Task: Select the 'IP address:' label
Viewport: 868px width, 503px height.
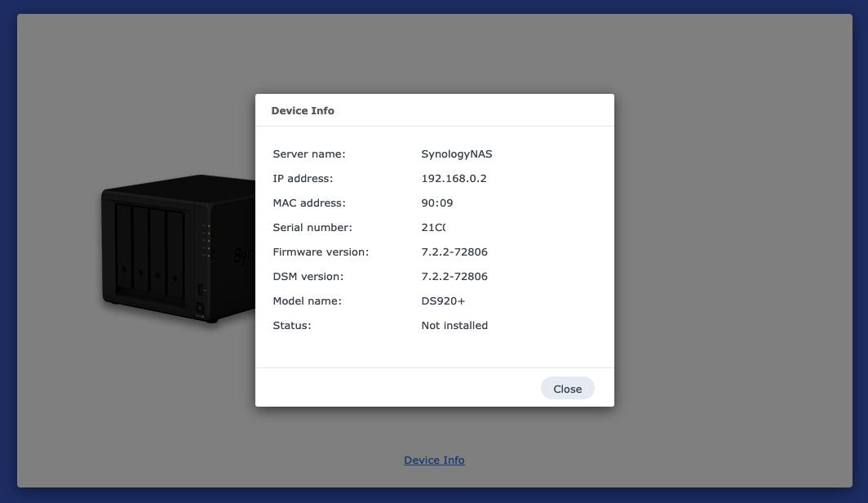Action: [x=303, y=178]
